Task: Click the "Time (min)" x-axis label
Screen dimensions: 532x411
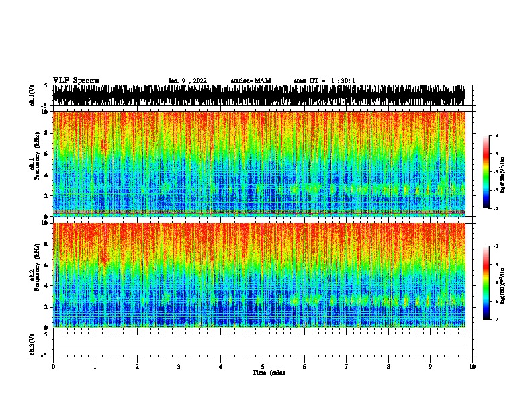Action: pos(269,373)
